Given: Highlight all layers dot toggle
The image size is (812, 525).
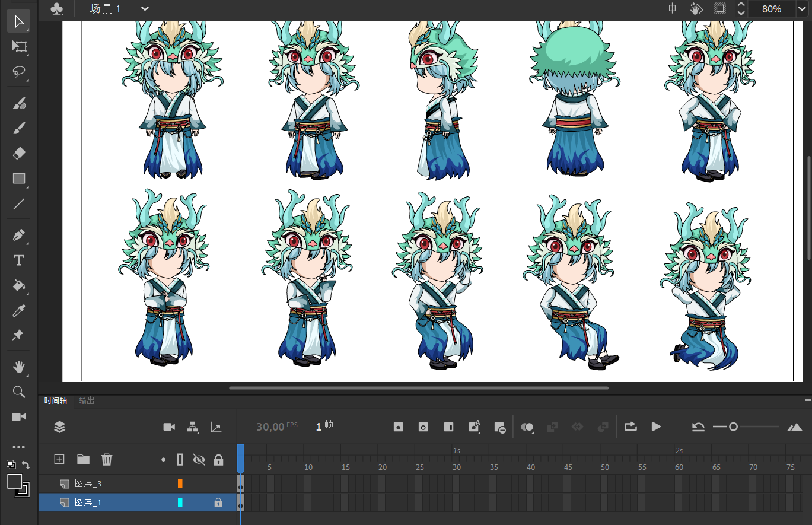Looking at the screenshot, I should pyautogui.click(x=164, y=460).
